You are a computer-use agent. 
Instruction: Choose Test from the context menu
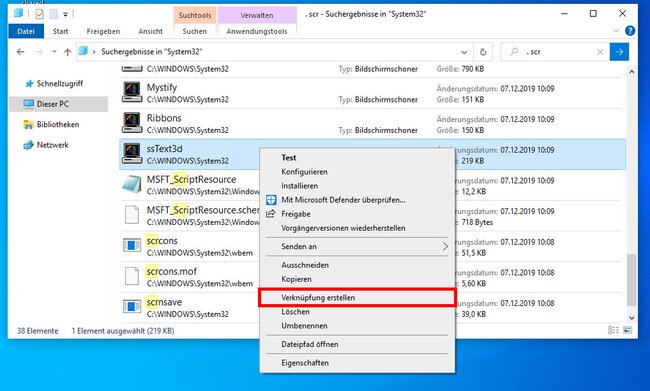pyautogui.click(x=289, y=158)
